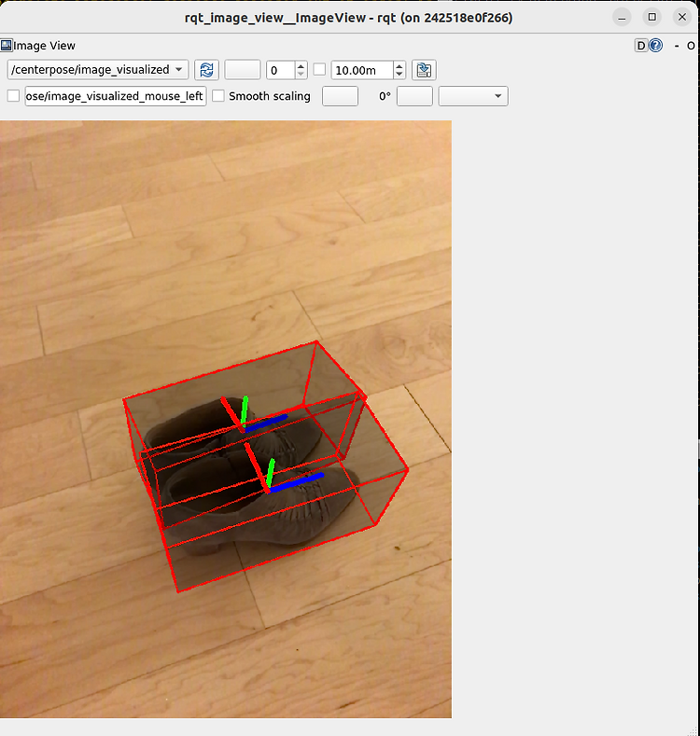Click the Image View plugin icon
Image resolution: width=700 pixels, height=736 pixels.
(7, 45)
